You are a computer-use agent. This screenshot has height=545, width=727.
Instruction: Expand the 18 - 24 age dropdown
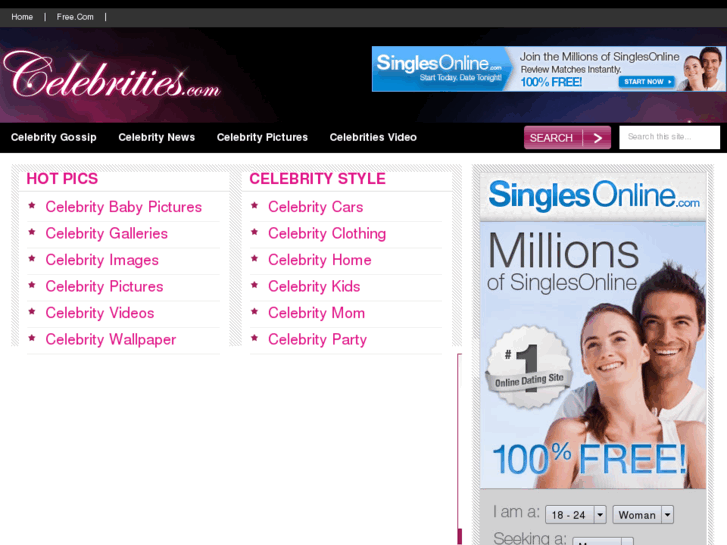click(x=576, y=515)
